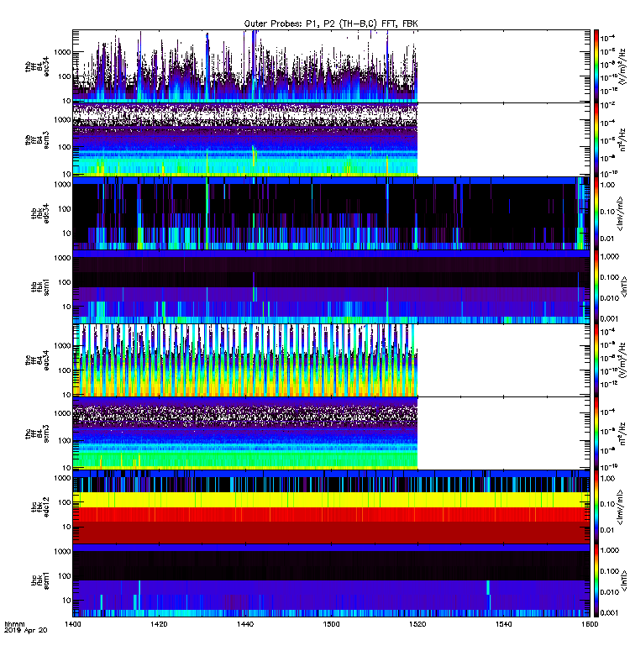
Task: Click the 1500 time axis label
Action: point(331,624)
